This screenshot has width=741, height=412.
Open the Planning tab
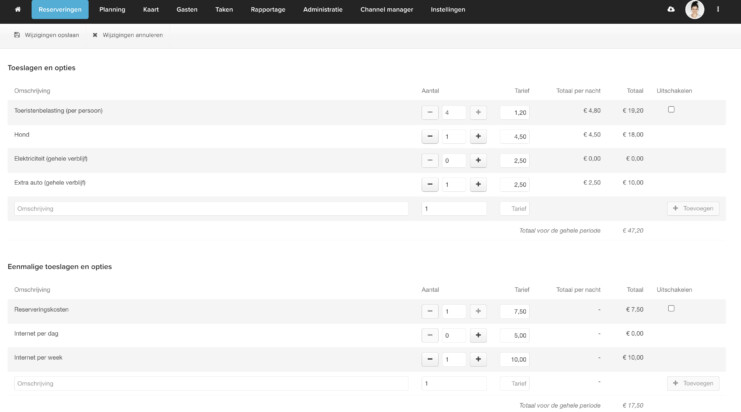click(112, 9)
